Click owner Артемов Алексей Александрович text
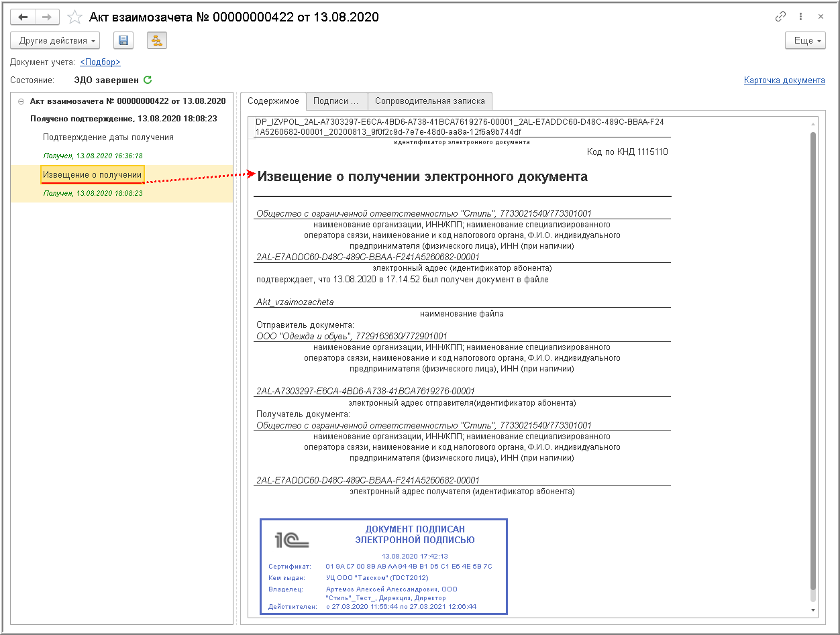The width and height of the screenshot is (840, 635). [391, 589]
